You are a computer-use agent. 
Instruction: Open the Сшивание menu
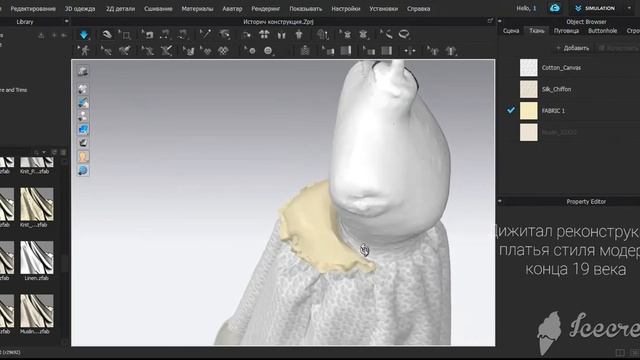[158, 9]
